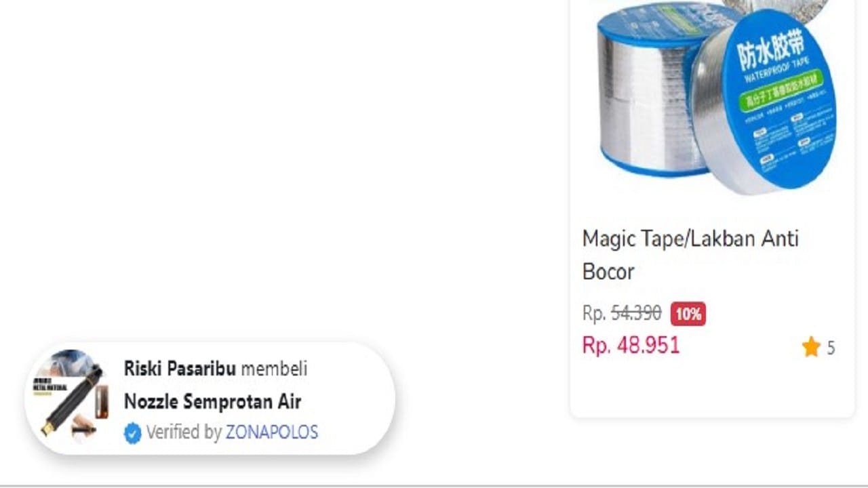The image size is (868, 488).
Task: Click the orange star rating icon
Action: click(811, 348)
